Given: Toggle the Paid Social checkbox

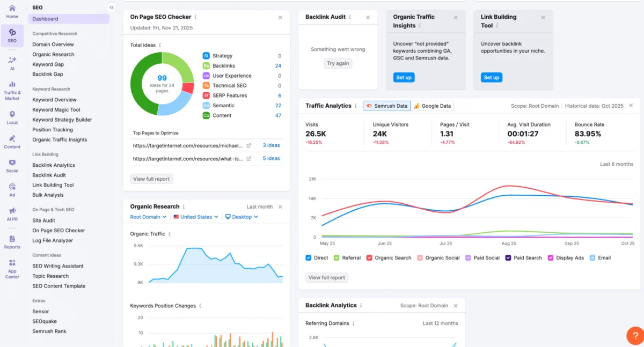Looking at the screenshot, I should click(469, 258).
